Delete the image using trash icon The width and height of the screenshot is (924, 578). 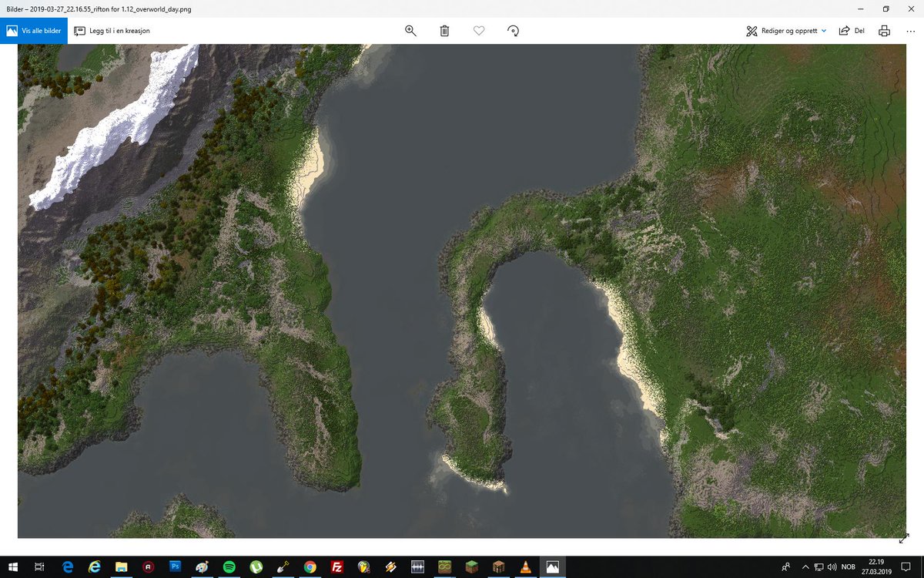[x=444, y=31]
